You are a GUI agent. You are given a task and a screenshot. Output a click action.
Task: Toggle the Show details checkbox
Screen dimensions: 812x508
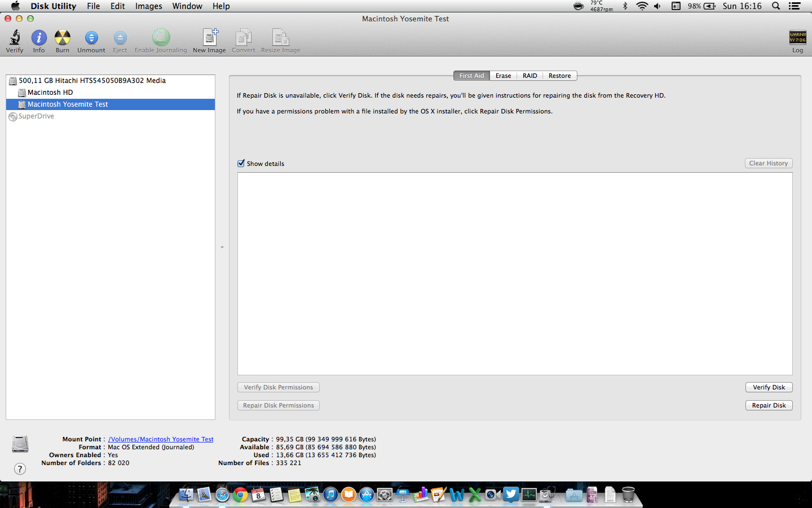(241, 163)
